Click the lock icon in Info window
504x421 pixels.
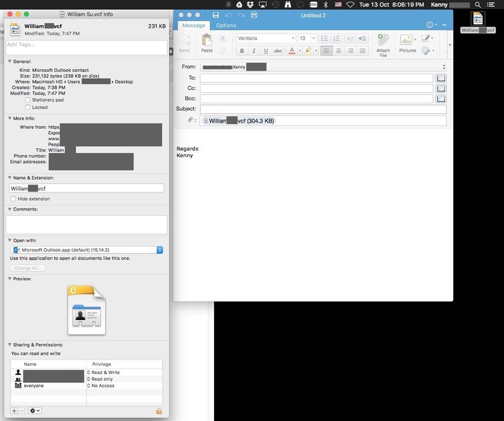pyautogui.click(x=159, y=411)
